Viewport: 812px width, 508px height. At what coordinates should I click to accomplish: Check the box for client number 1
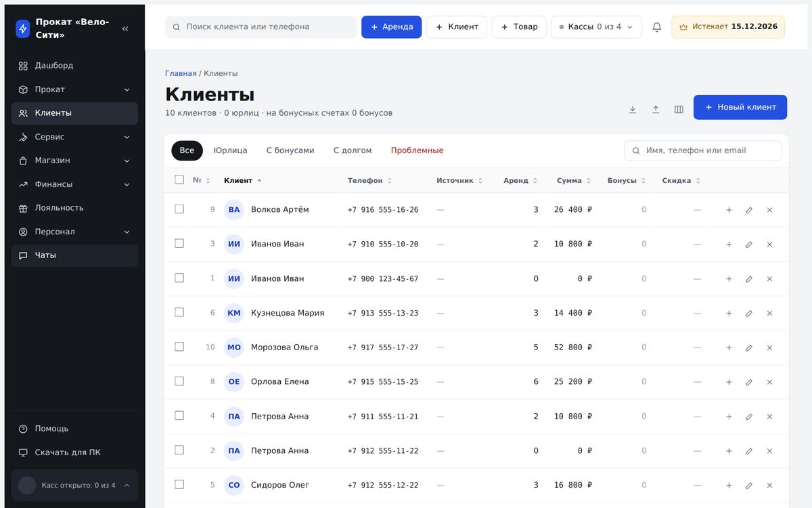[179, 278]
